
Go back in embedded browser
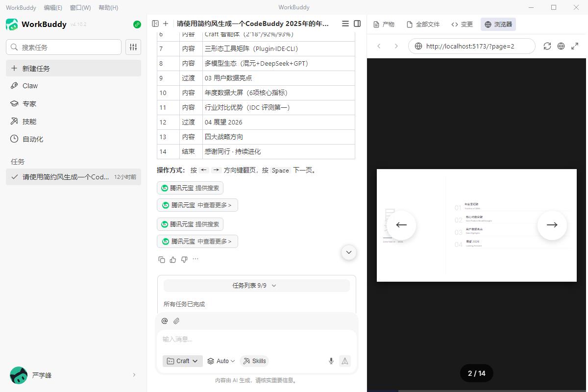[379, 46]
